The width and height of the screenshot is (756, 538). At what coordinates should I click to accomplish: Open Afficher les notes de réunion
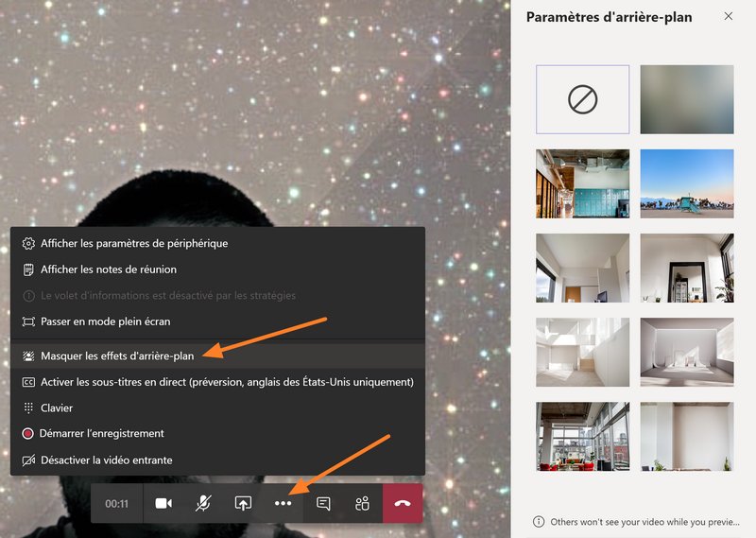point(217,269)
